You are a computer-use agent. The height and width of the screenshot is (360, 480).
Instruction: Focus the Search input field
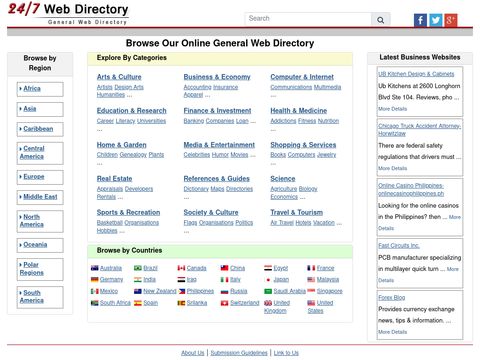[308, 19]
